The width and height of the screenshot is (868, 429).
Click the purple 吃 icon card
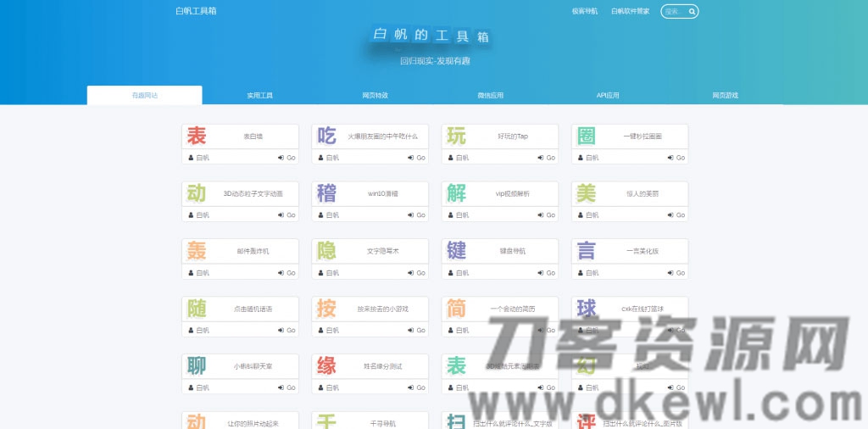coord(326,136)
